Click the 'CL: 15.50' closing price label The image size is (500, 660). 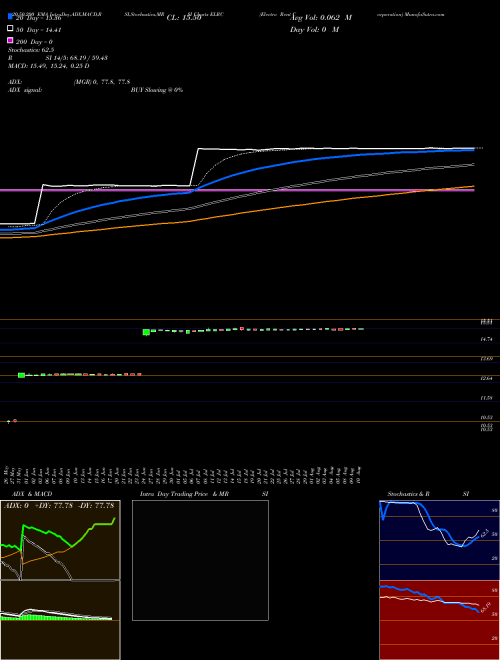184,18
